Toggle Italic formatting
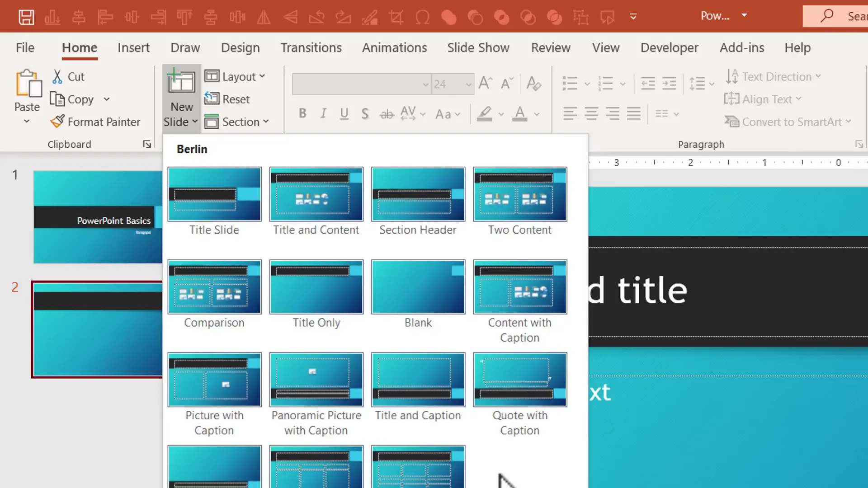This screenshot has width=868, height=488. [323, 113]
